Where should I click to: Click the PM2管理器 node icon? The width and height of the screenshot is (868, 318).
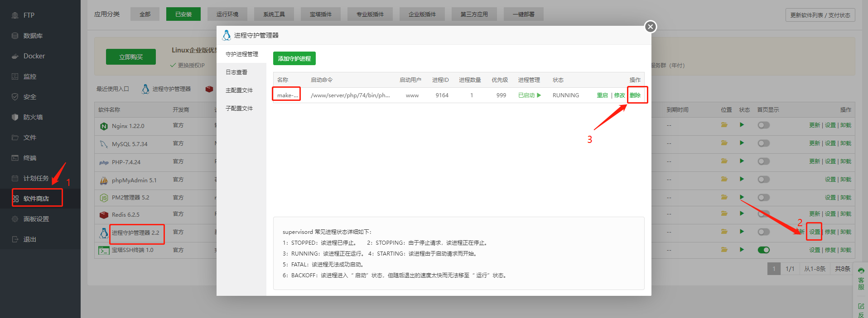pos(104,198)
